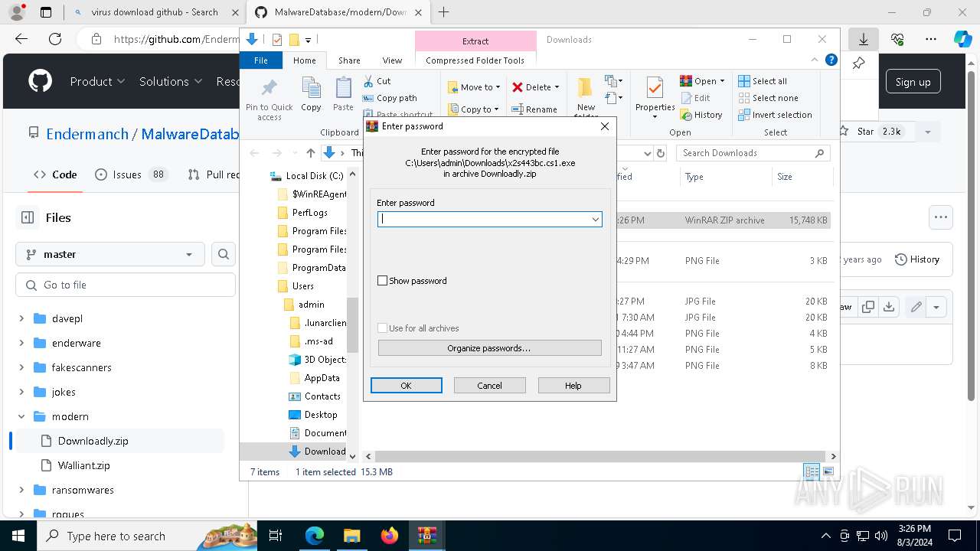Image resolution: width=980 pixels, height=551 pixels.
Task: Click Select none in ribbon
Action: coord(768,98)
